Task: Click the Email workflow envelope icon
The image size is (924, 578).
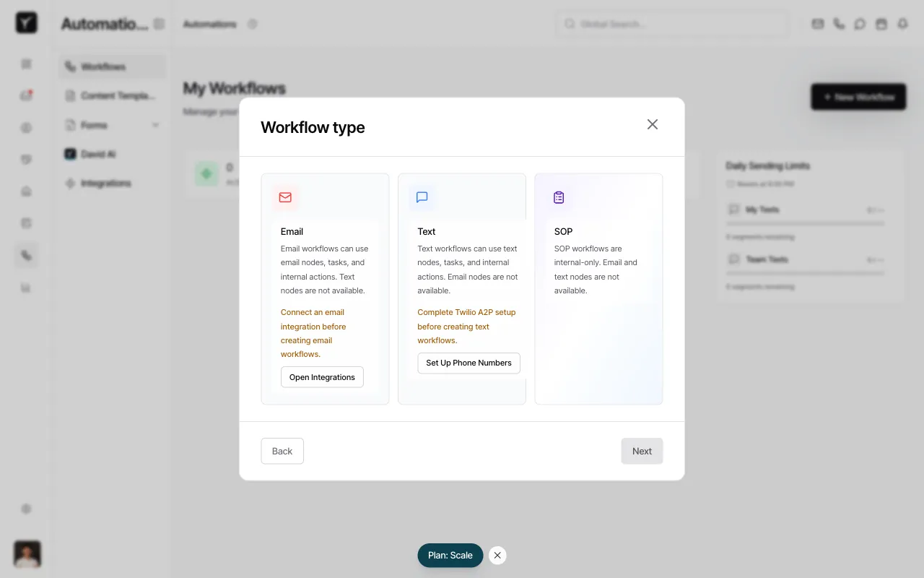Action: point(285,197)
